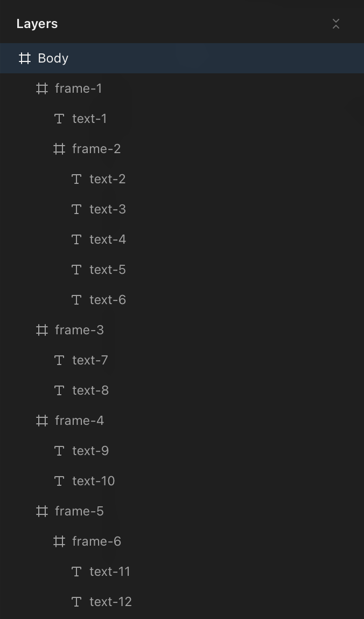Select the frame-2 layer
Screen dimensions: 364x619
pyautogui.click(x=96, y=149)
